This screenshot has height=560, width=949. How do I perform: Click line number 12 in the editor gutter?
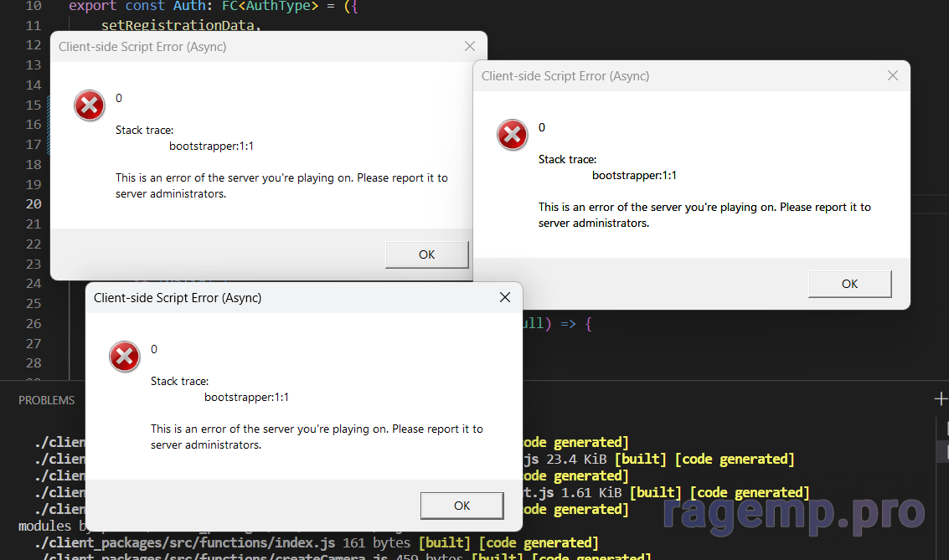34,45
